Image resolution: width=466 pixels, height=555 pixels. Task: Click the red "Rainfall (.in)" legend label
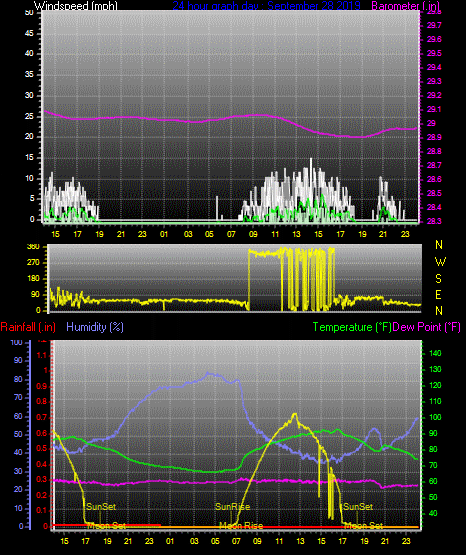pyautogui.click(x=28, y=327)
